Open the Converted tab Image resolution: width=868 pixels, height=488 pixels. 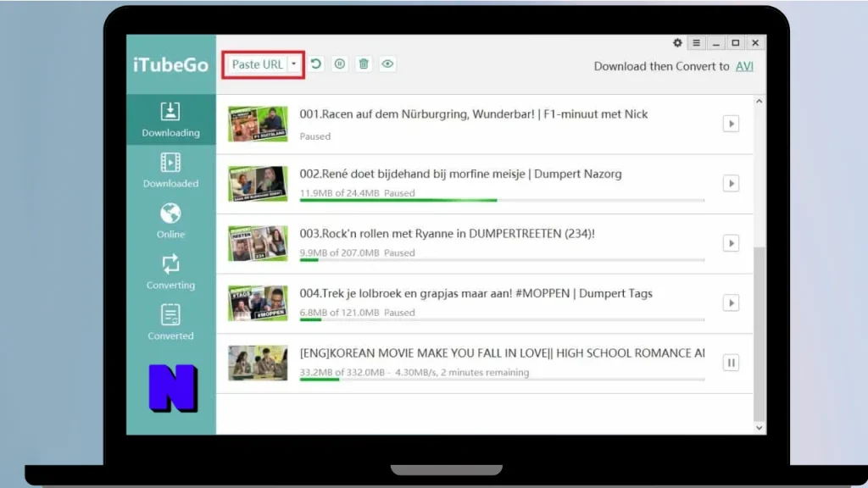170,323
